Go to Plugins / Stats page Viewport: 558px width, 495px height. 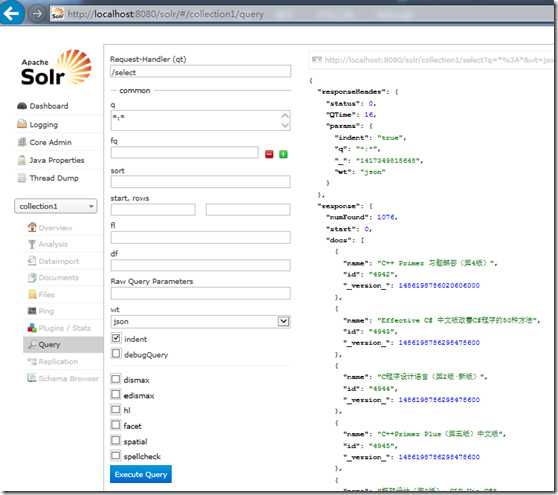(65, 328)
